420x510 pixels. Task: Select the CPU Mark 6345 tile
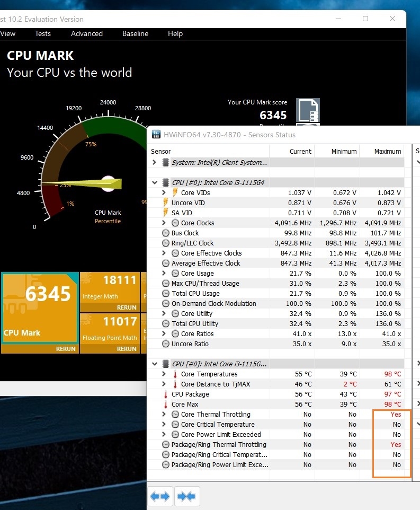click(40, 309)
